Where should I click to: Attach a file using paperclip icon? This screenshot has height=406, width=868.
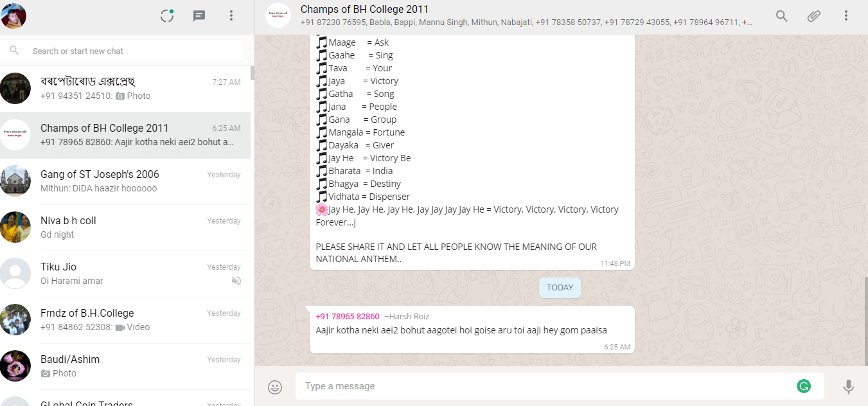point(814,15)
